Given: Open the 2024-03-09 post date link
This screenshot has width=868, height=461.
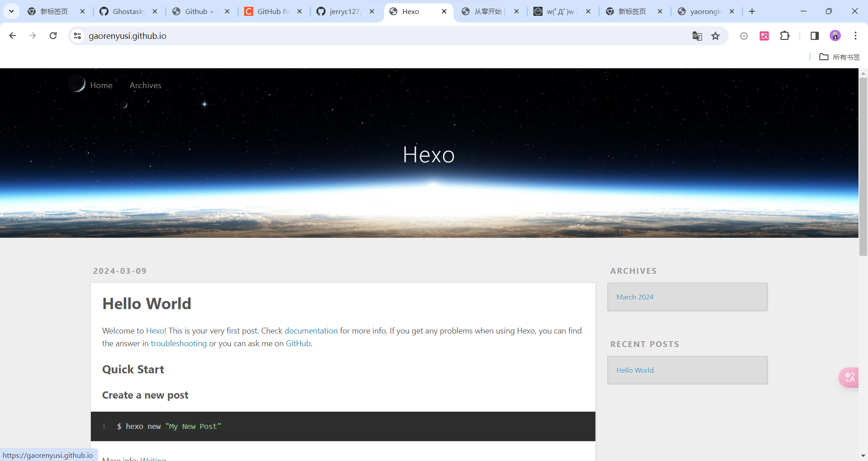Looking at the screenshot, I should [120, 271].
